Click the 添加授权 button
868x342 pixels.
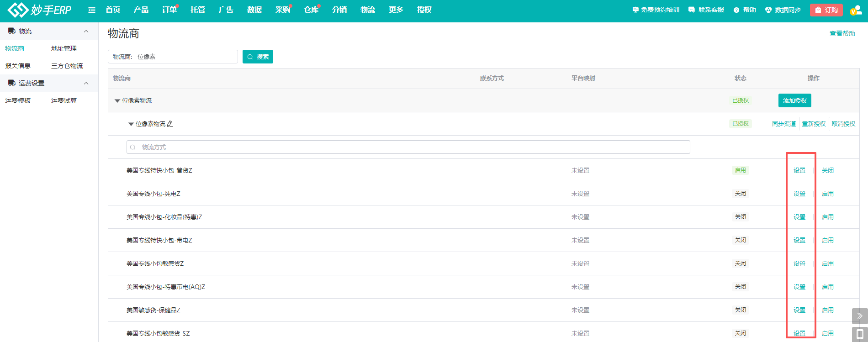[x=794, y=100]
